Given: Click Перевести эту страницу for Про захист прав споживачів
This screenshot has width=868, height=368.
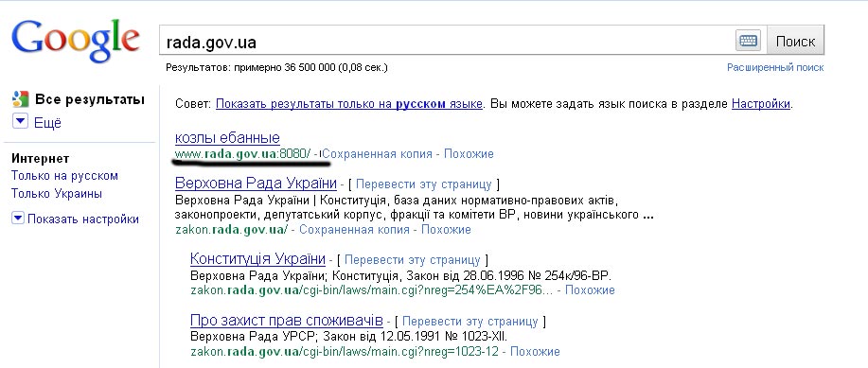Looking at the screenshot, I should pyautogui.click(x=470, y=321).
